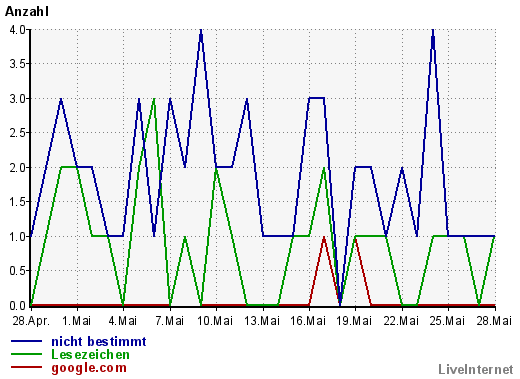Click the '16.Mai' x-axis date label

308,321
